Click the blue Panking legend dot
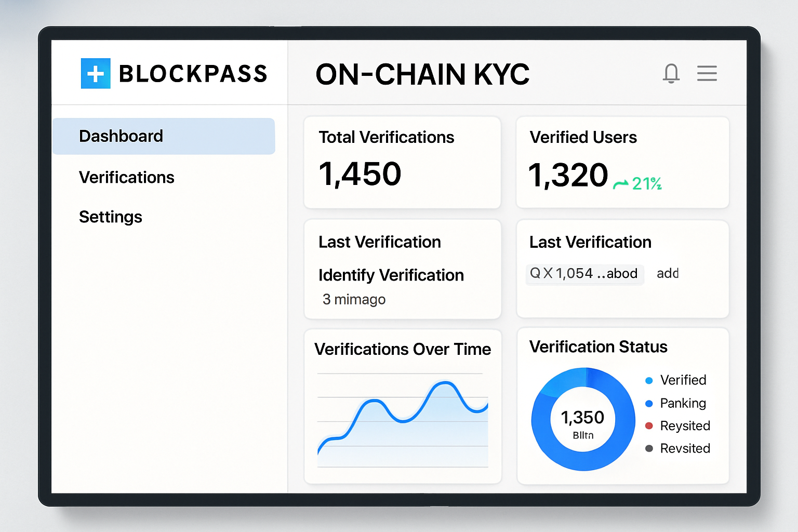The width and height of the screenshot is (798, 532). point(649,404)
